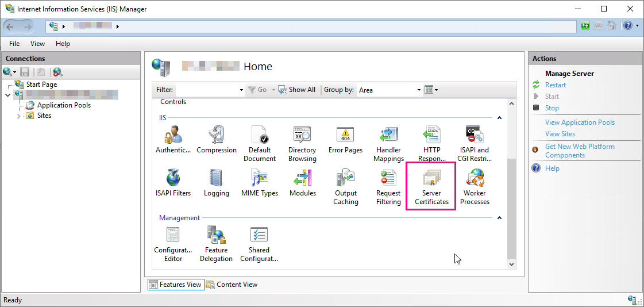Open the Feature Delegation icon
Screen dimensions: 644x307
coord(216,243)
